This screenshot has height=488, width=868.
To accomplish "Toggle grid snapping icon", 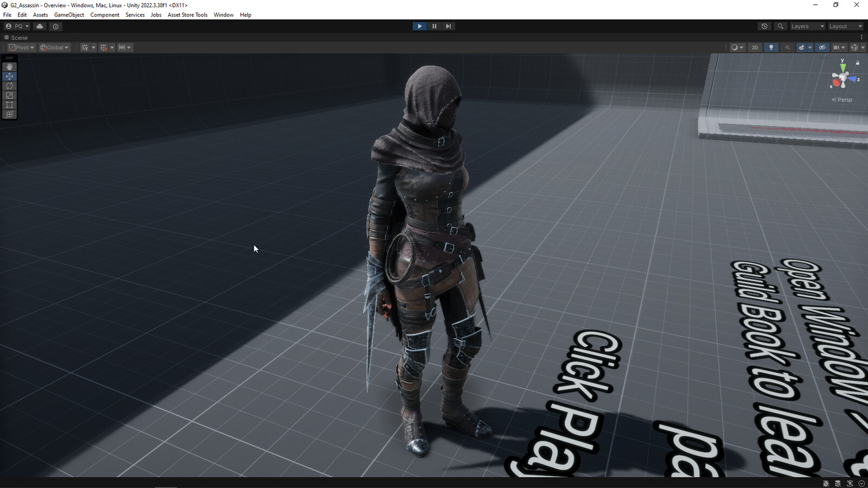I will [x=104, y=48].
